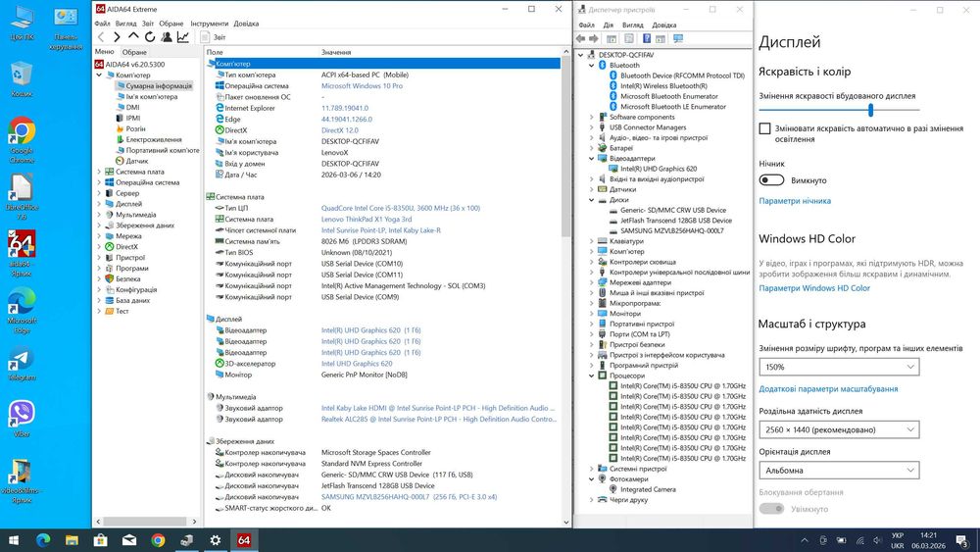
Task: Open File Explorer from the taskbar
Action: pyautogui.click(x=72, y=540)
